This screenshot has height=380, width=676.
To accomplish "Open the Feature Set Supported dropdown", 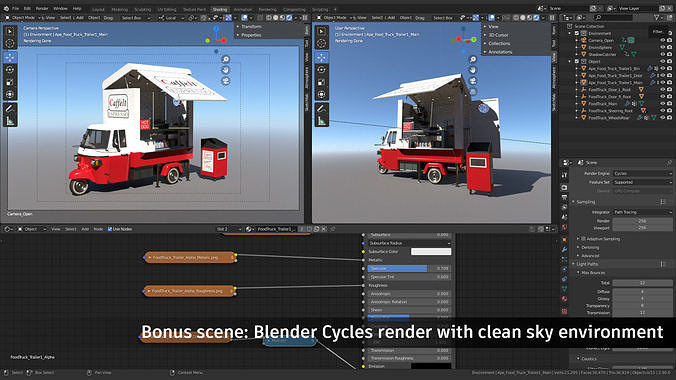I will coord(642,182).
